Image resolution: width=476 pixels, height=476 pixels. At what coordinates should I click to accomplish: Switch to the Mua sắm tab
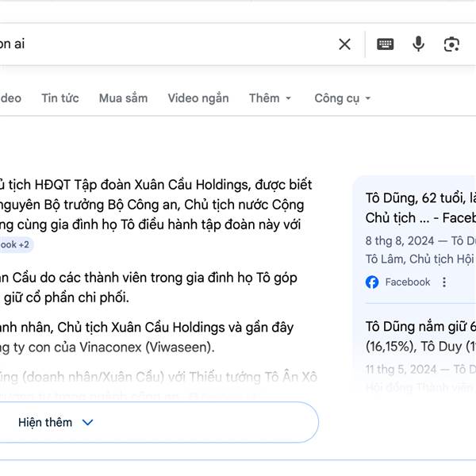coord(123,98)
